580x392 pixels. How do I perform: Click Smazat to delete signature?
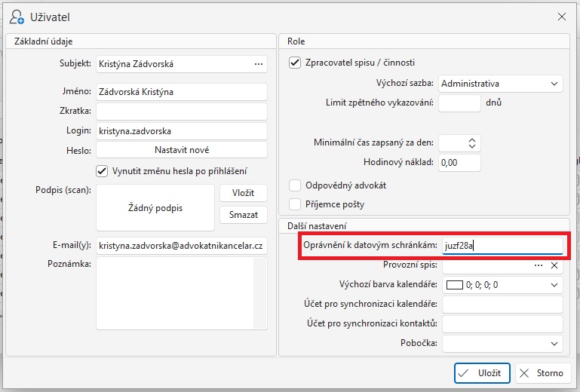pos(243,215)
